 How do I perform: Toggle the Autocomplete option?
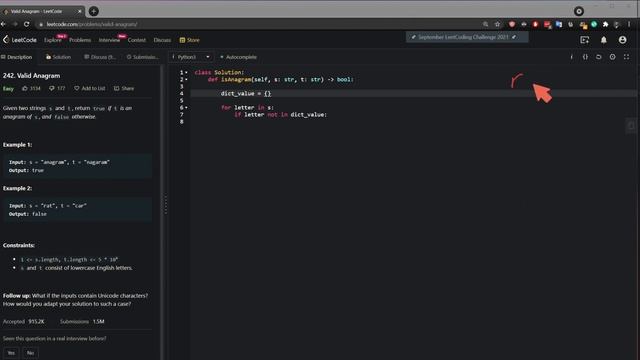(x=239, y=57)
